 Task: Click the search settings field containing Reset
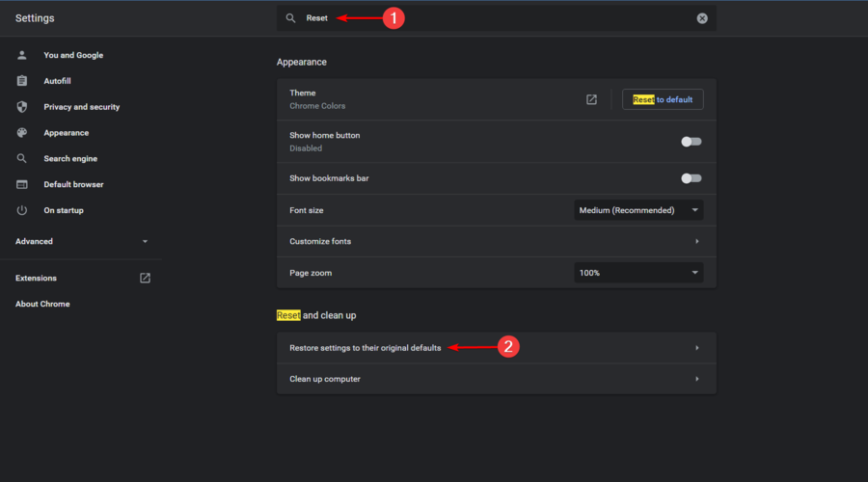pyautogui.click(x=496, y=18)
